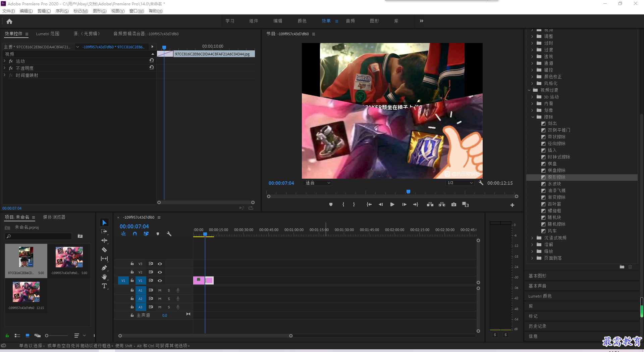Open the 文件 menu
The height and width of the screenshot is (352, 644).
point(9,11)
